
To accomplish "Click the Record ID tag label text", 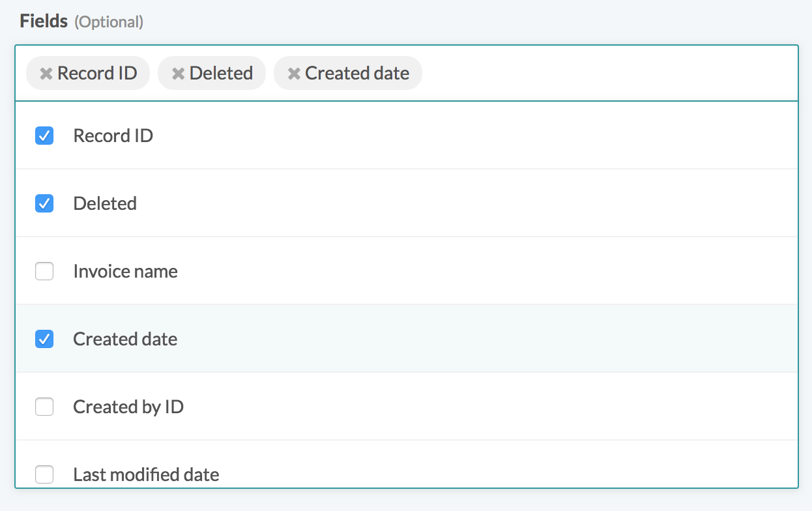I will [97, 73].
